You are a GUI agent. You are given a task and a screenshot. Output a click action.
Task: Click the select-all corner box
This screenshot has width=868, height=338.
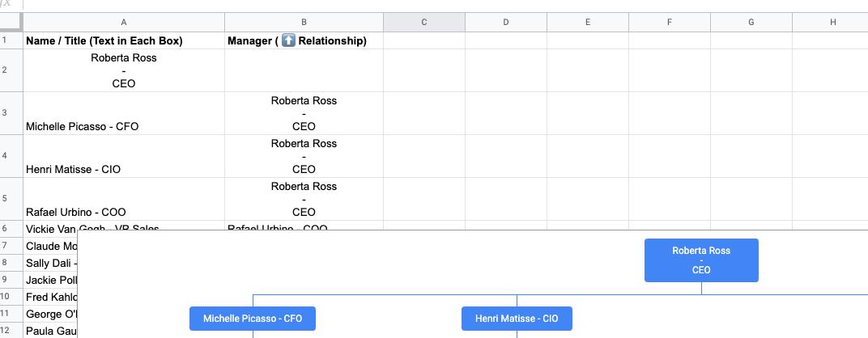pos(11,23)
